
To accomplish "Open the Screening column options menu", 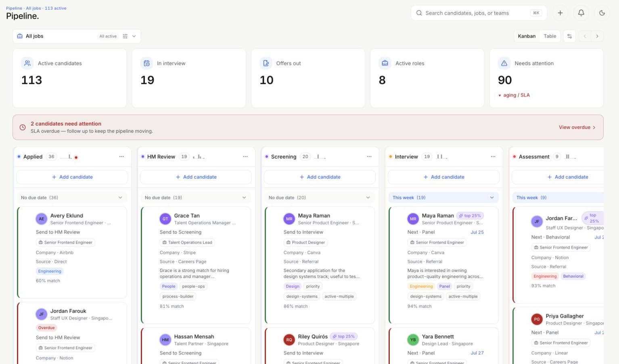I will (x=369, y=157).
